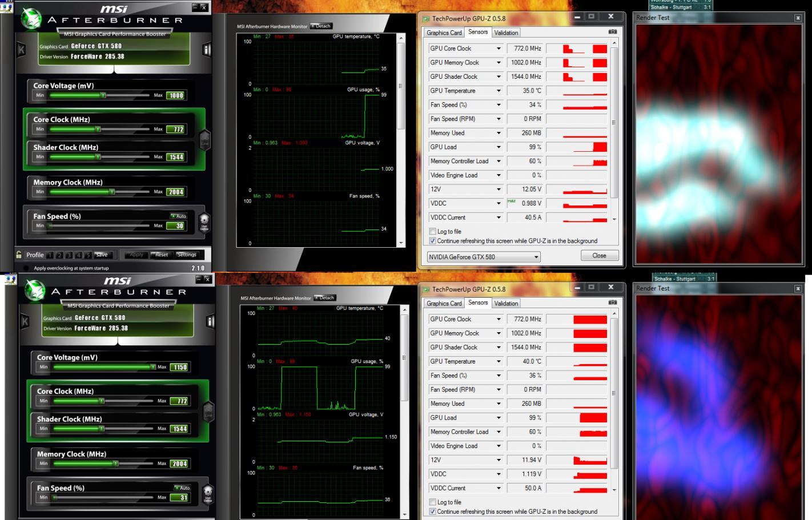Click upper Hardware Monitor vertical scrollbar

[x=401, y=140]
